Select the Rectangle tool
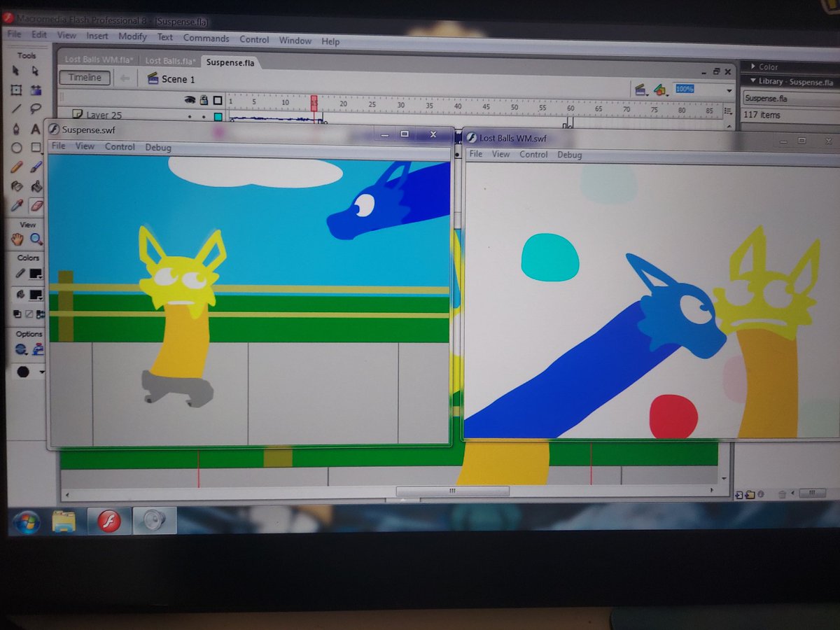 pyautogui.click(x=36, y=148)
